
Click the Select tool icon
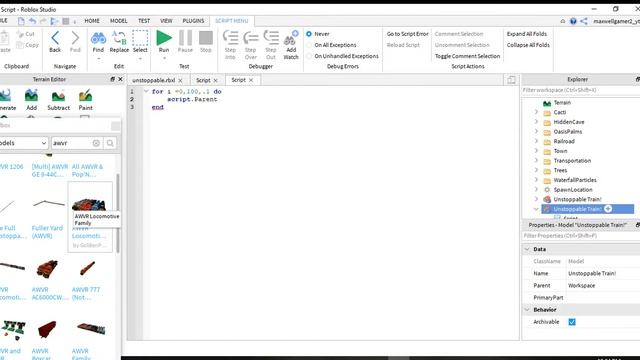coord(140,38)
